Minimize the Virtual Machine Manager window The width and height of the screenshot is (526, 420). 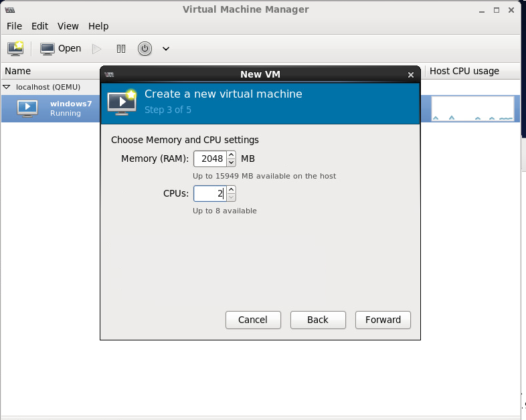pyautogui.click(x=482, y=11)
